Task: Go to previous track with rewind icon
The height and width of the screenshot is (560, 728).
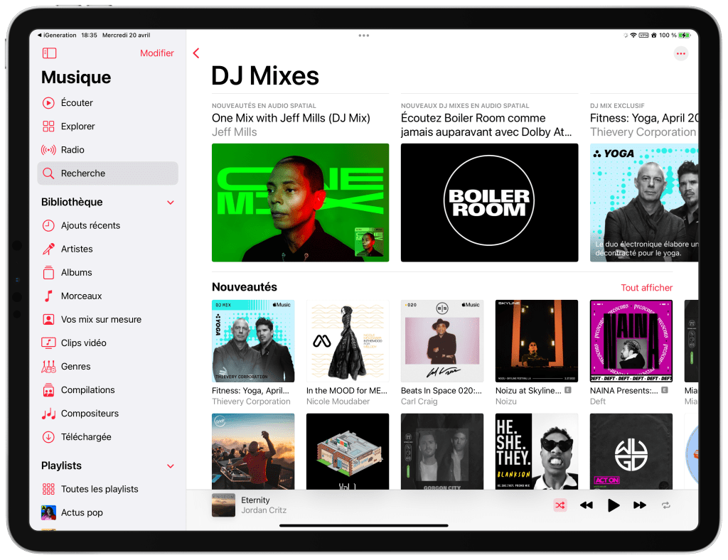Action: (586, 505)
